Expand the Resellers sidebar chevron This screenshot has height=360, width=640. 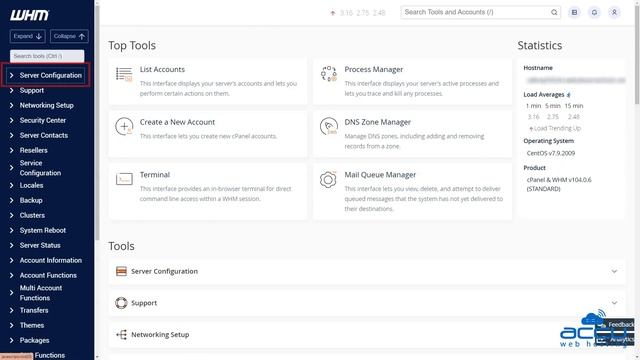[11, 150]
